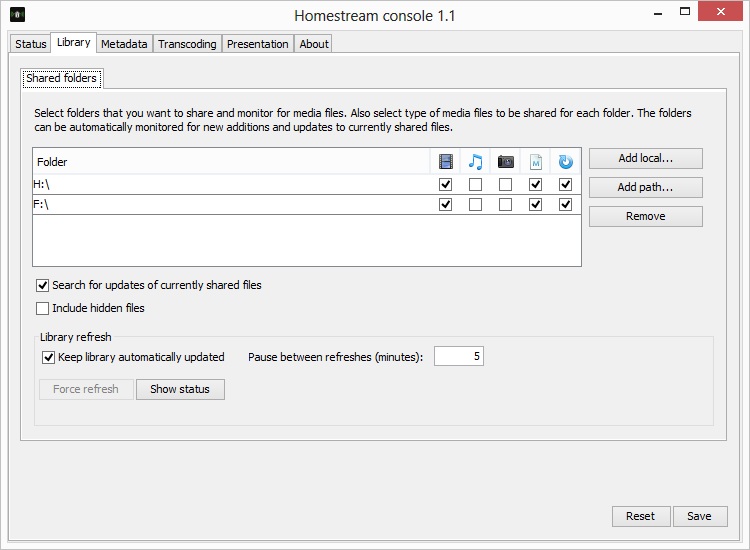The height and width of the screenshot is (550, 750).
Task: View the About tab
Action: tap(314, 44)
